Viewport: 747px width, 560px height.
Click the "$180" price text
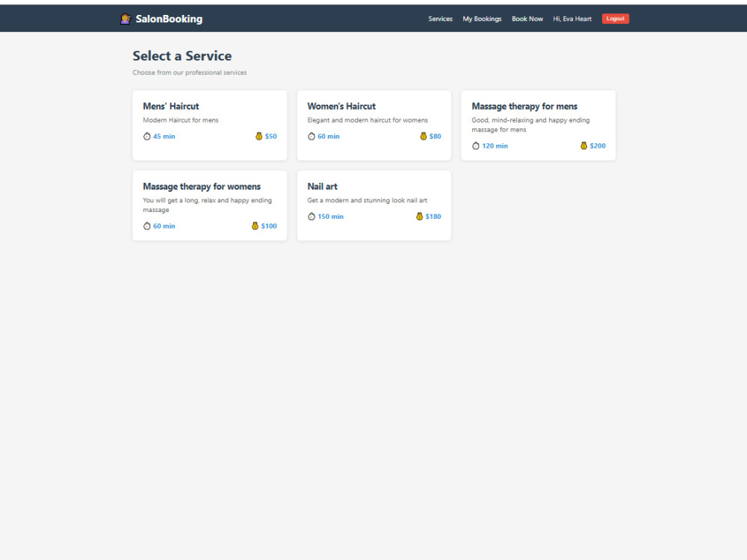tap(433, 217)
